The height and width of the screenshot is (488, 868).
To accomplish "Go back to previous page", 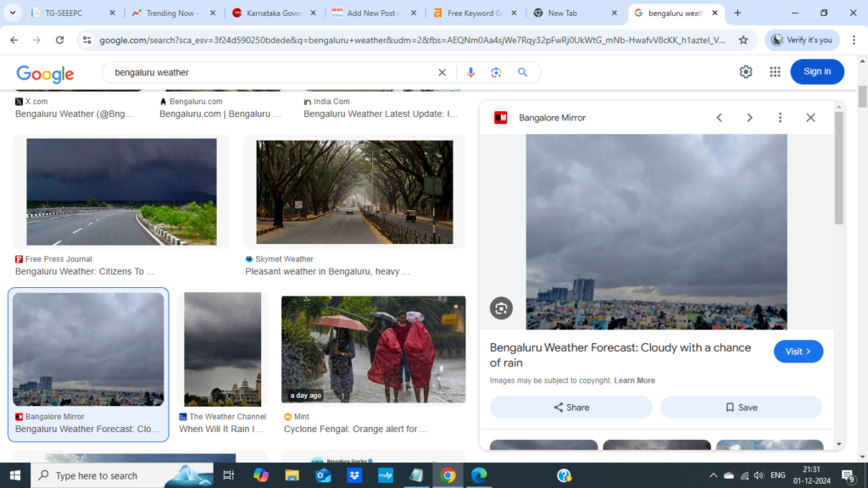I will click(14, 40).
